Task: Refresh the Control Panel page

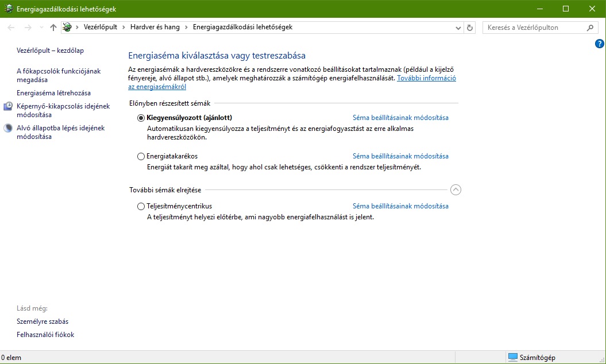Action: pyautogui.click(x=469, y=28)
